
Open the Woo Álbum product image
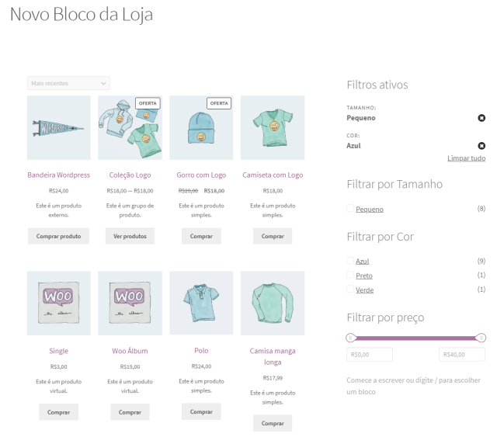pyautogui.click(x=130, y=303)
